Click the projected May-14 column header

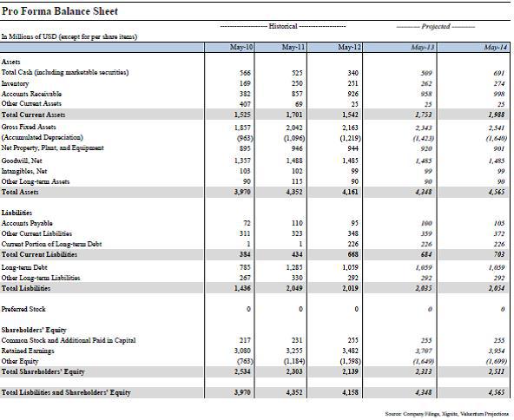pos(496,48)
